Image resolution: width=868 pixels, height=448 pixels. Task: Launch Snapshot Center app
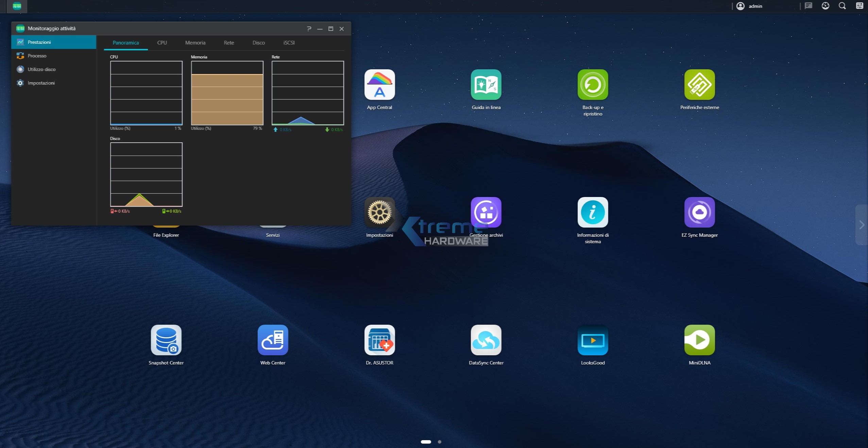(x=166, y=340)
